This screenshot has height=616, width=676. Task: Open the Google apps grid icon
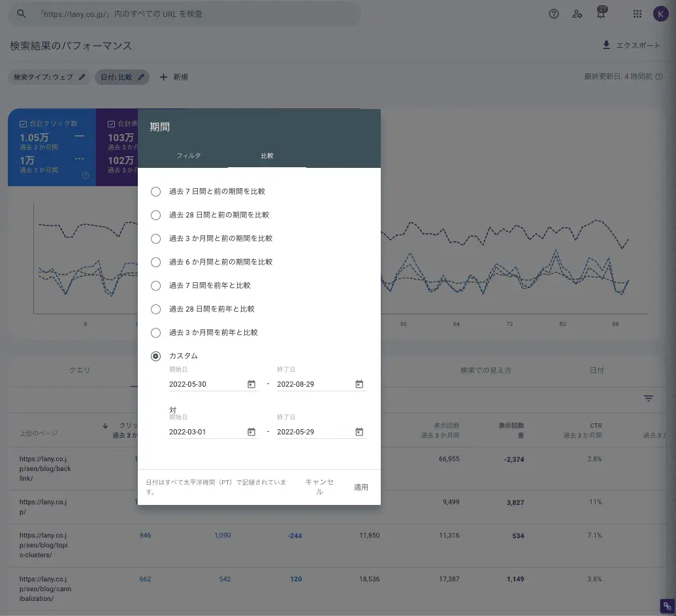coord(637,14)
